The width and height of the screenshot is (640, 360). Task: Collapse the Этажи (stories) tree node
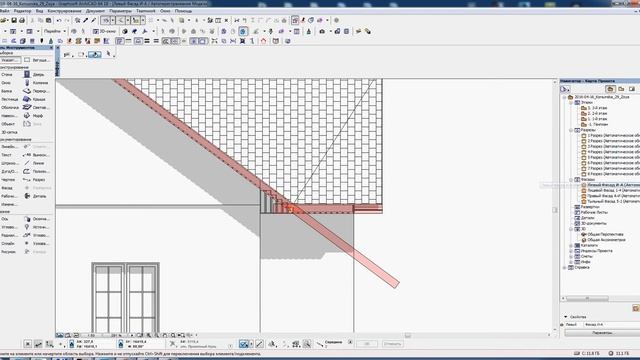571,102
